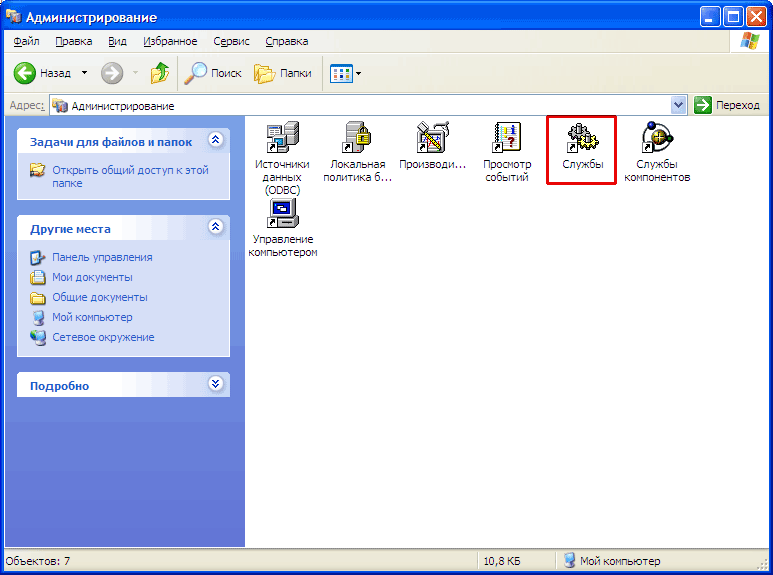
Task: Go up one folder level
Action: (x=159, y=73)
